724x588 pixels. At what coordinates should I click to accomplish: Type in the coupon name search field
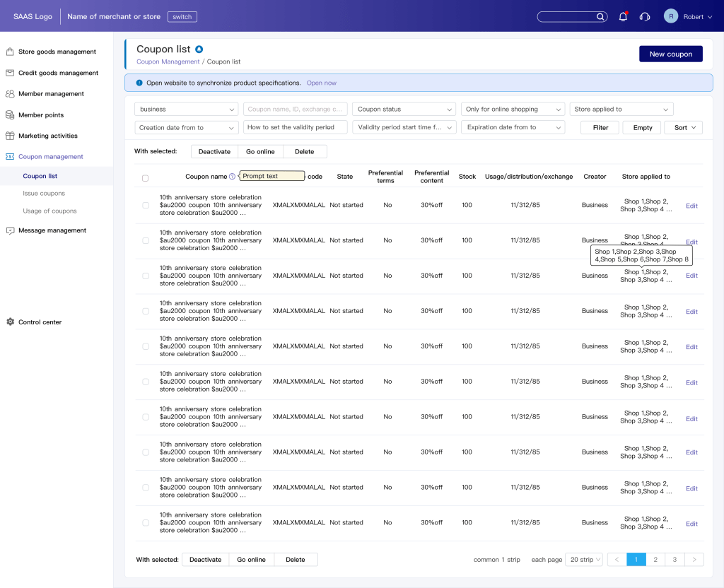tap(296, 110)
